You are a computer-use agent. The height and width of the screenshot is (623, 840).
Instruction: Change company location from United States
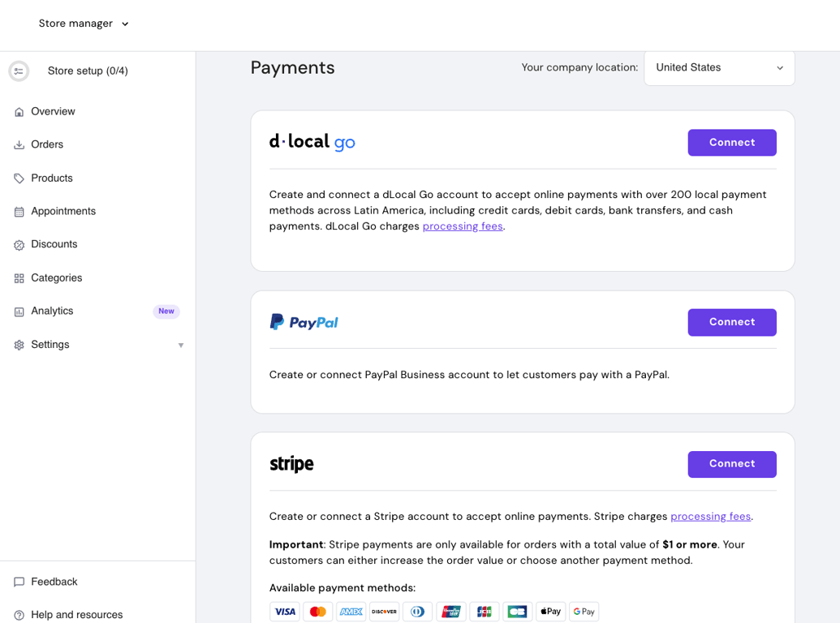point(718,67)
